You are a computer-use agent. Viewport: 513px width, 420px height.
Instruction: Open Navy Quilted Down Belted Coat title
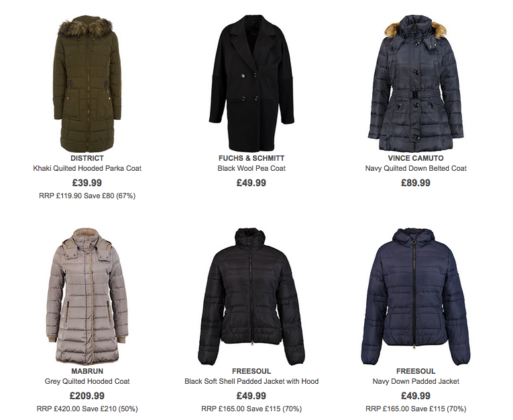point(416,168)
